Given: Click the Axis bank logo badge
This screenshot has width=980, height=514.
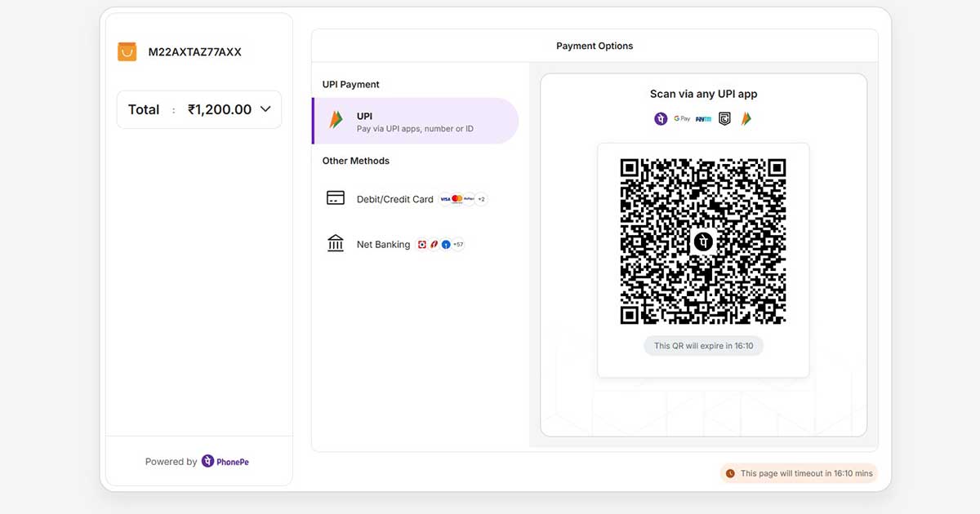Looking at the screenshot, I should 434,245.
